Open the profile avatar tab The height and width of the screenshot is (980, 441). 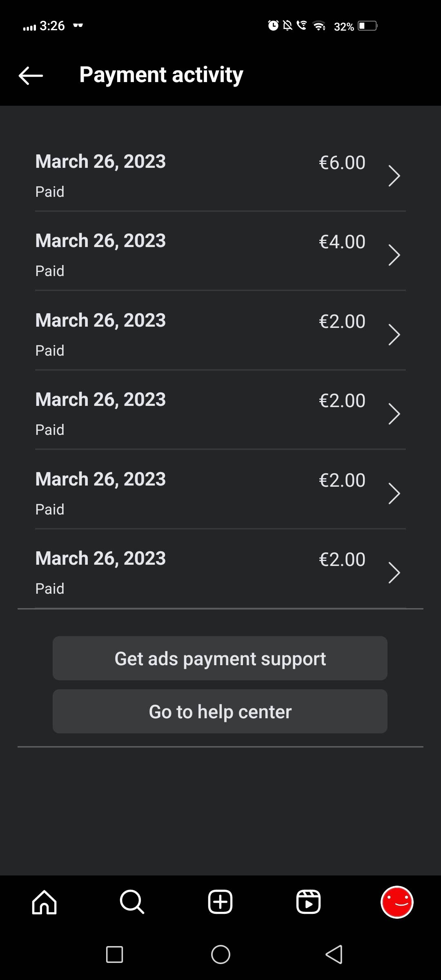[397, 902]
